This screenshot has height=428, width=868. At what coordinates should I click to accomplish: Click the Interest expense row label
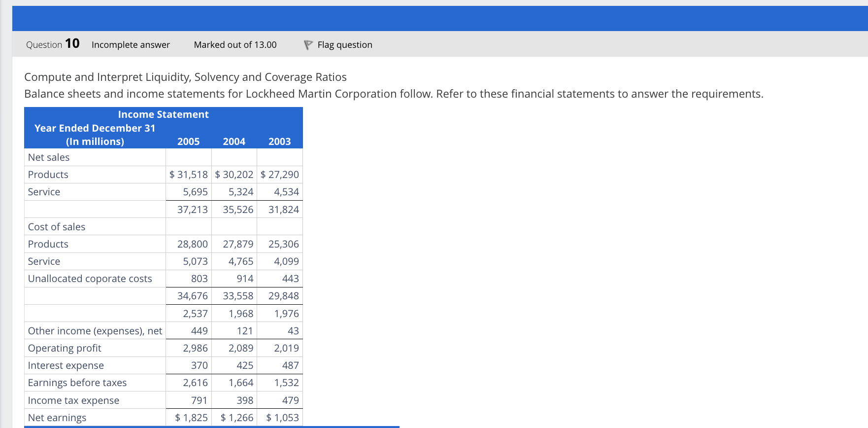coord(66,365)
